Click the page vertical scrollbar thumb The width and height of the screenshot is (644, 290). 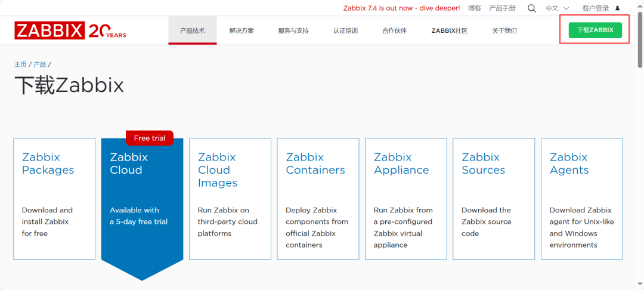tap(640, 39)
